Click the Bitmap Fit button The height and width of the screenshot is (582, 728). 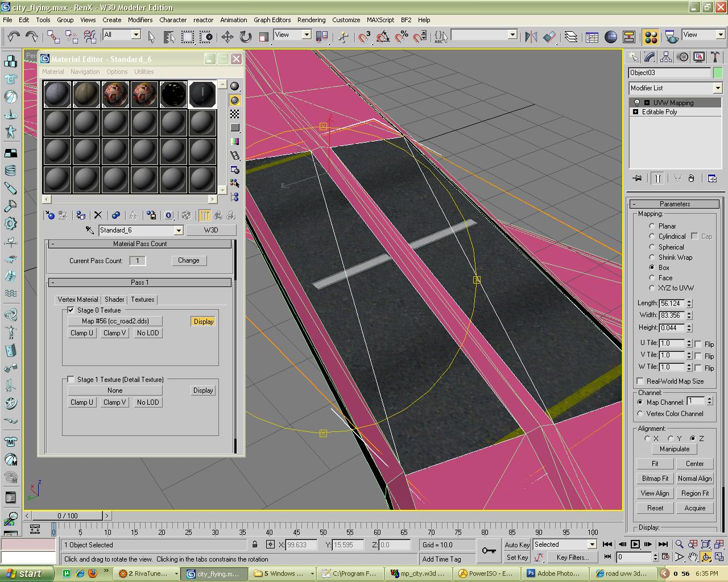tap(655, 479)
